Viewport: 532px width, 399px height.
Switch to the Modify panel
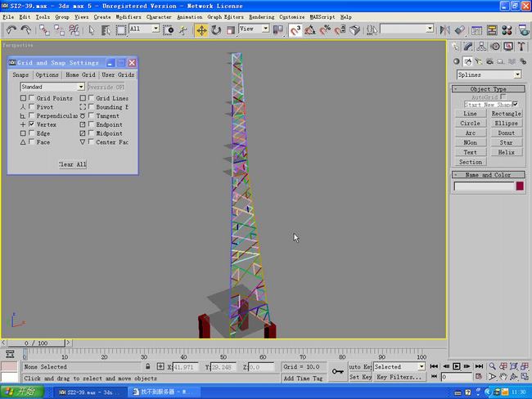click(x=468, y=47)
